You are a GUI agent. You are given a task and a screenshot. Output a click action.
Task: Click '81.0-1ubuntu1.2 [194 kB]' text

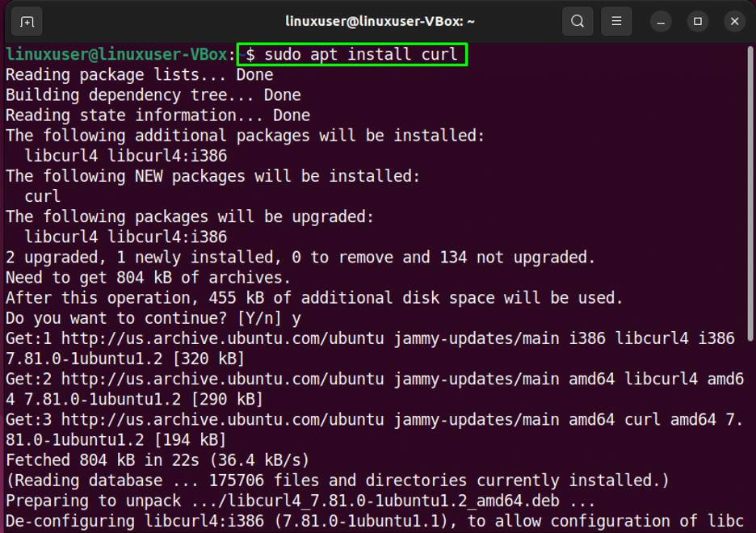point(115,439)
